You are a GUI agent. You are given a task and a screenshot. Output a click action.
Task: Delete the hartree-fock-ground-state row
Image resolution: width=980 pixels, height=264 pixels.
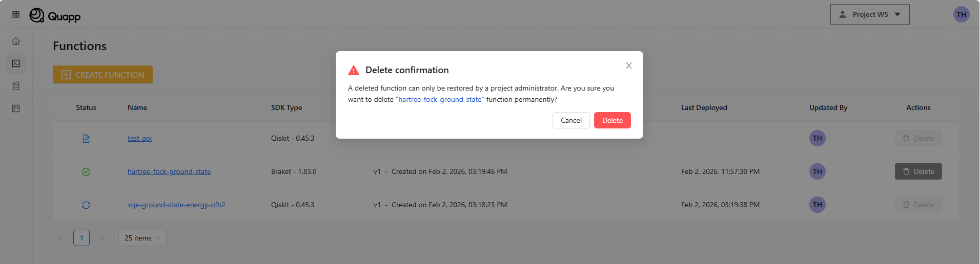(918, 171)
